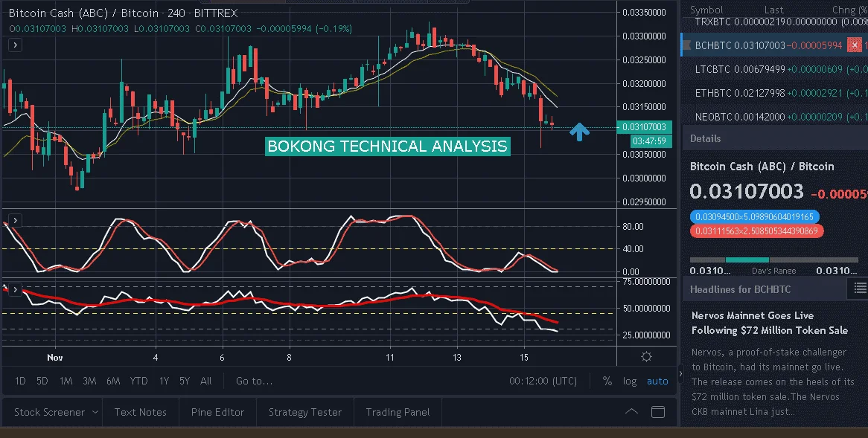Collapse the main chart legend arrow
The height and width of the screenshot is (438, 868).
click(x=15, y=45)
